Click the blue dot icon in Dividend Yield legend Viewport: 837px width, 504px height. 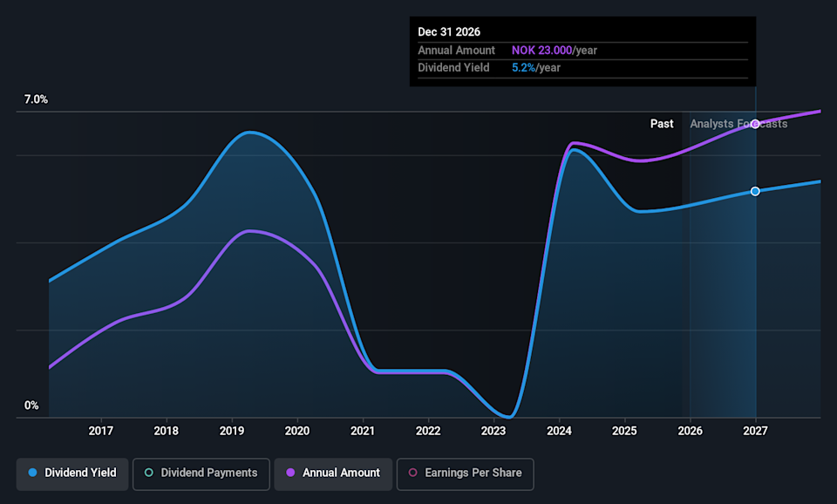pos(33,473)
